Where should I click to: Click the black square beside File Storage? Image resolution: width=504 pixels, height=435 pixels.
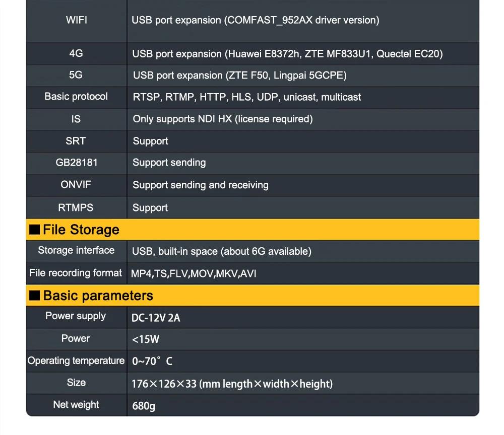(34, 230)
